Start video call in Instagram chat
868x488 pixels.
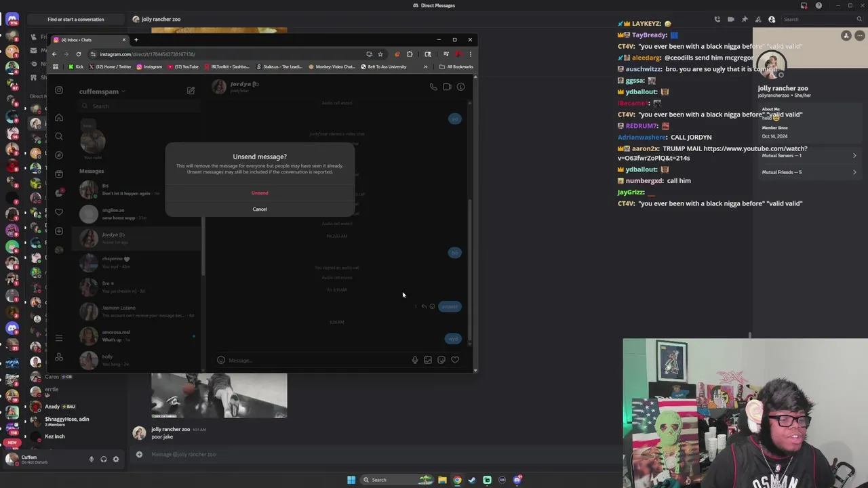(x=447, y=87)
